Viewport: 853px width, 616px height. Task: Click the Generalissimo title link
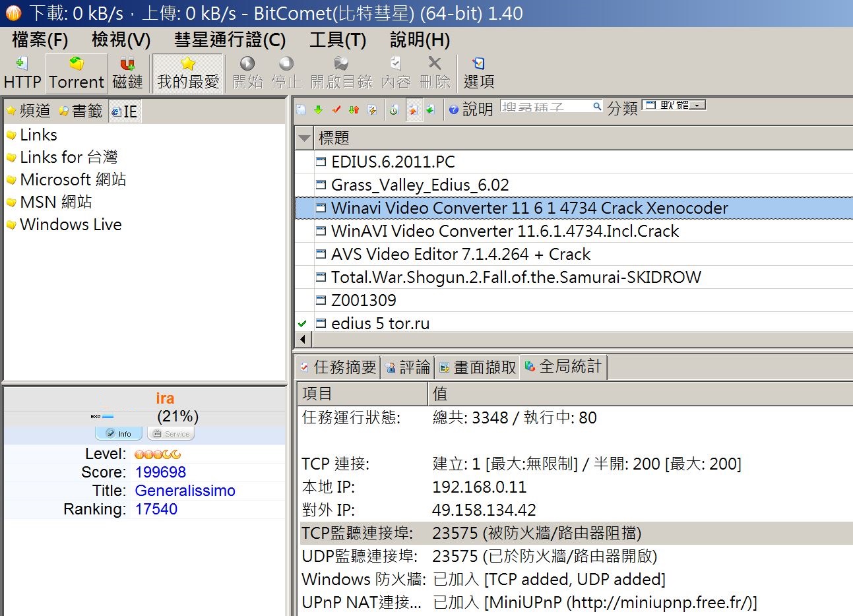coord(185,491)
